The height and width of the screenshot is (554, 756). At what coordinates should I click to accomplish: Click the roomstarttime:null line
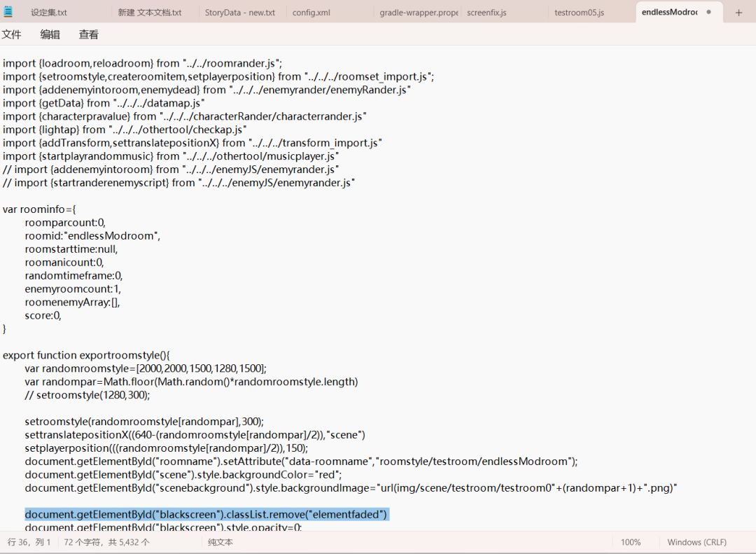(71, 249)
